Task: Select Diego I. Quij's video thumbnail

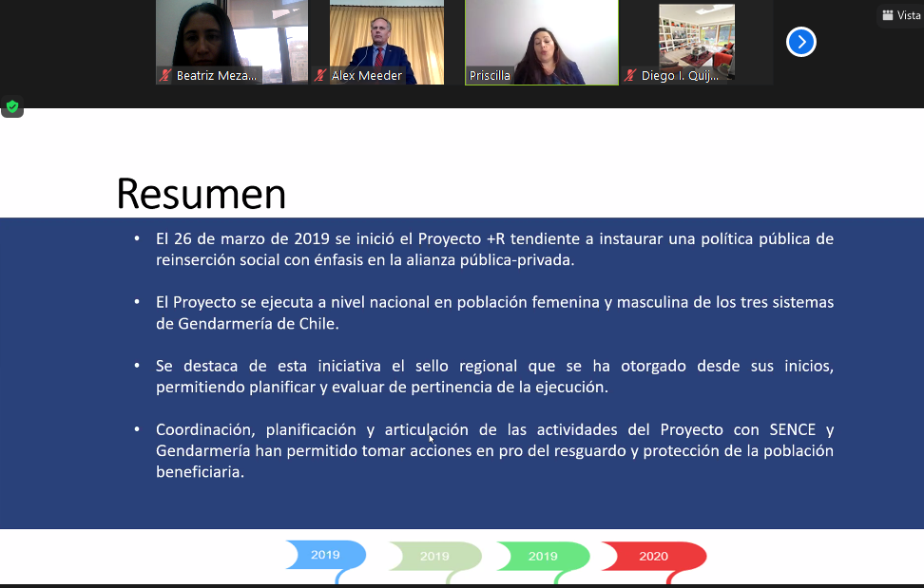Action: click(696, 36)
